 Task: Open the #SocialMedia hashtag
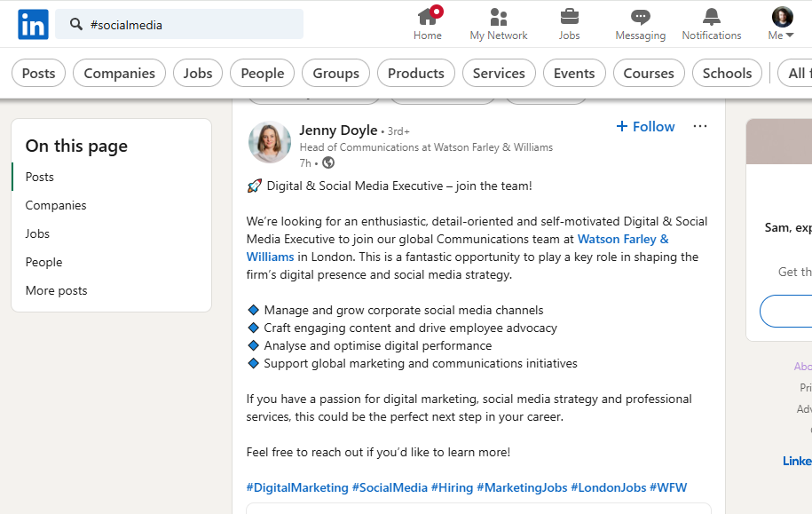(390, 487)
